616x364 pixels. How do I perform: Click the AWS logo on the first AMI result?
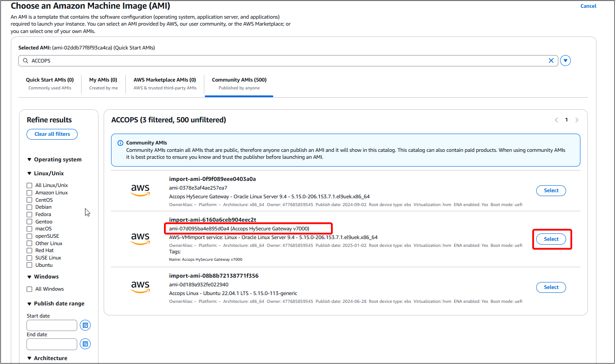point(140,190)
